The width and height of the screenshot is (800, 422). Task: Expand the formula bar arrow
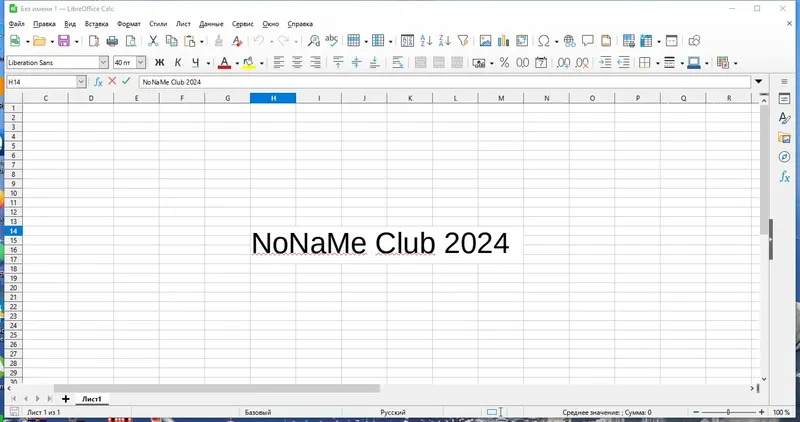[759, 82]
